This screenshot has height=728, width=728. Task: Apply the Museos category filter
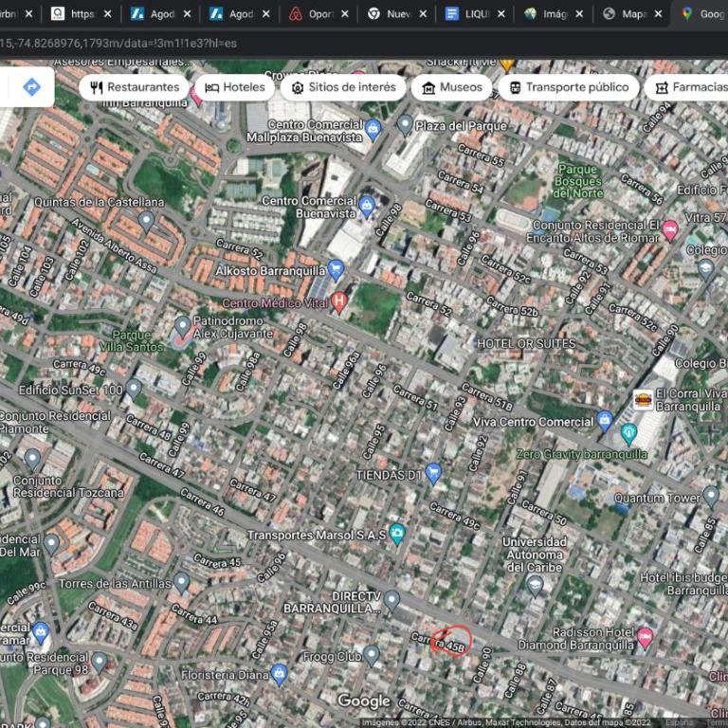click(451, 87)
